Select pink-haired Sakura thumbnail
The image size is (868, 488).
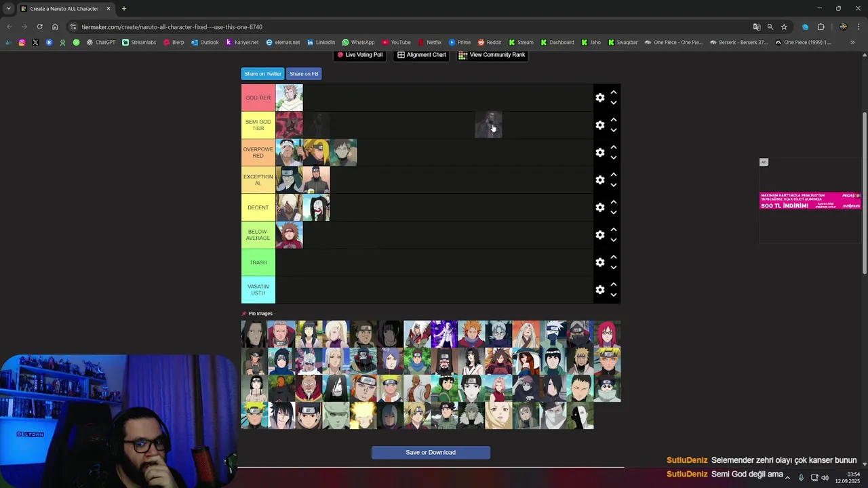click(x=499, y=388)
